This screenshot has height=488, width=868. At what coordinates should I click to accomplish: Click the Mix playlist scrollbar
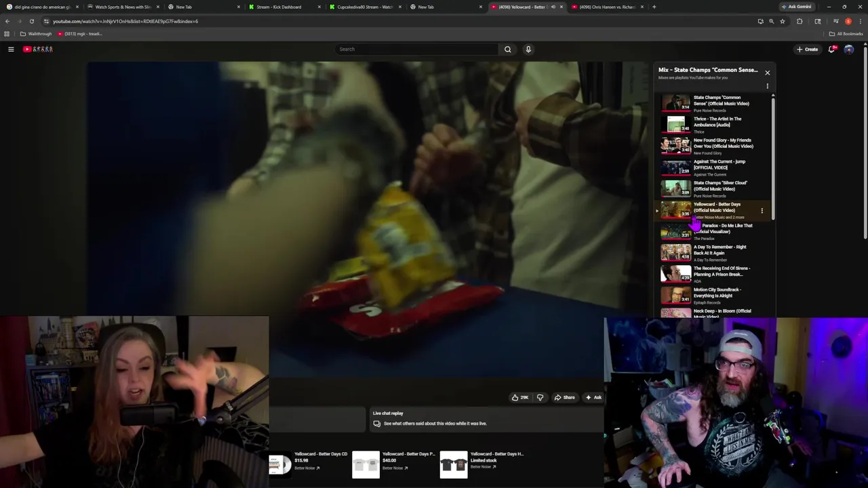point(773,157)
